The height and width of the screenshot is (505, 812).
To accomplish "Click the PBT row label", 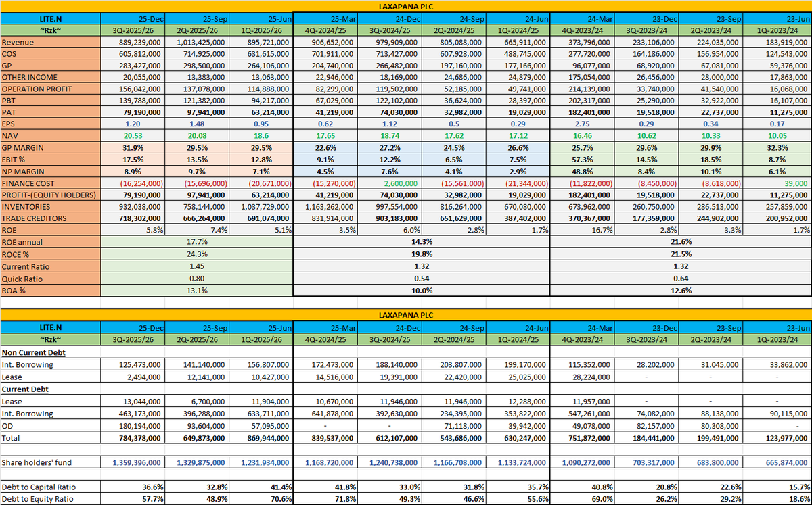I will (x=51, y=100).
